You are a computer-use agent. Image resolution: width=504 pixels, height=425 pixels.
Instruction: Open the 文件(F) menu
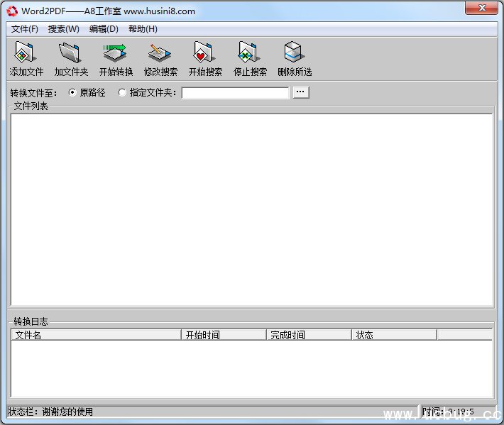pyautogui.click(x=25, y=29)
